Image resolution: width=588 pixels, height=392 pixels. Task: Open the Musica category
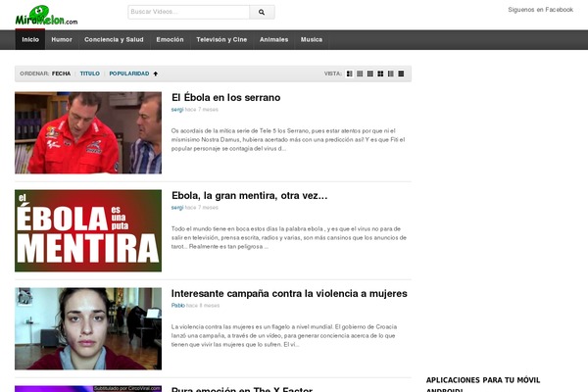pyautogui.click(x=312, y=40)
